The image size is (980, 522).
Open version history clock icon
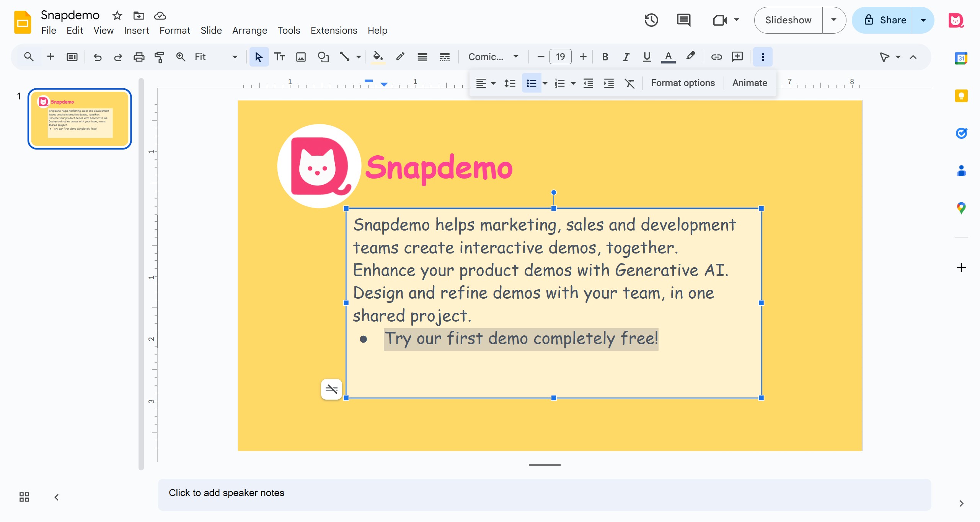tap(651, 20)
